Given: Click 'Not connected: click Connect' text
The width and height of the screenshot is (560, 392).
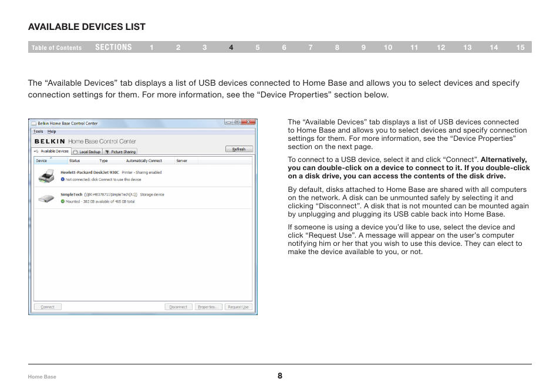Looking at the screenshot, I should point(103,180).
